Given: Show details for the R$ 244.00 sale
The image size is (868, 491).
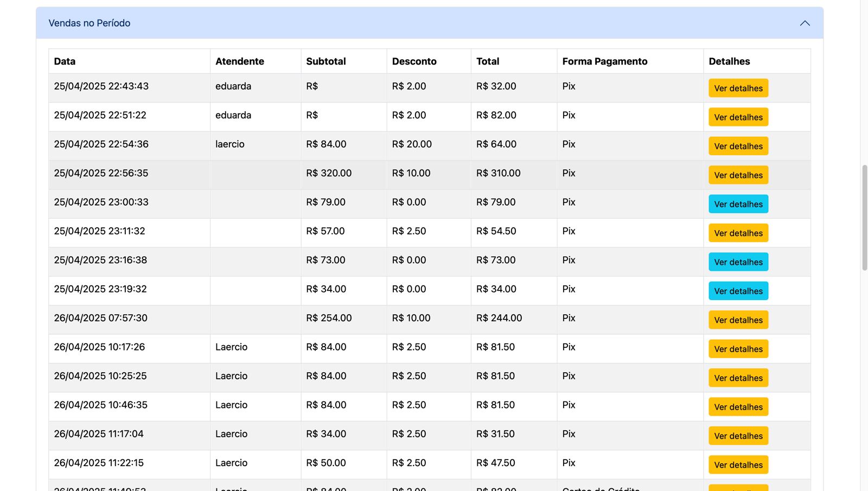Looking at the screenshot, I should pyautogui.click(x=738, y=320).
